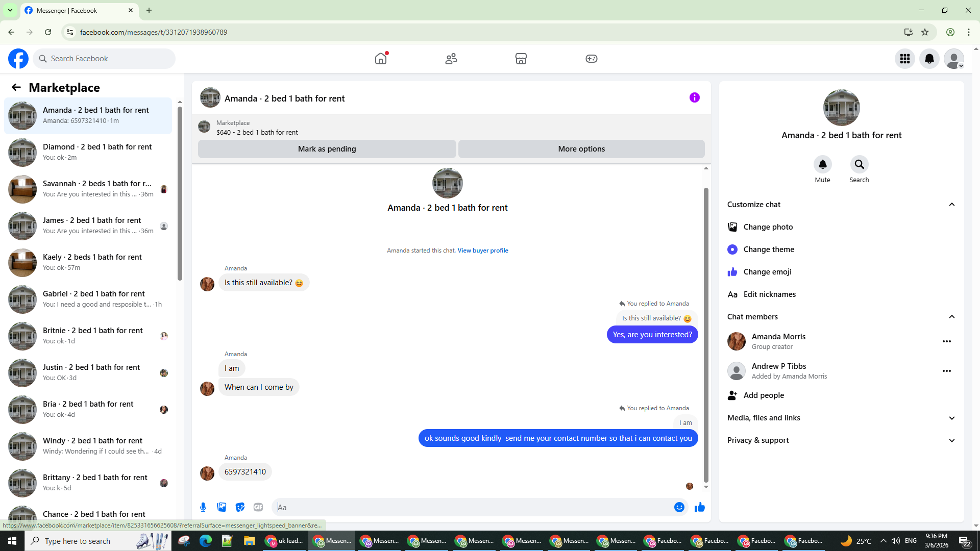The width and height of the screenshot is (980, 551).
Task: Open Change theme color option
Action: pyautogui.click(x=768, y=249)
